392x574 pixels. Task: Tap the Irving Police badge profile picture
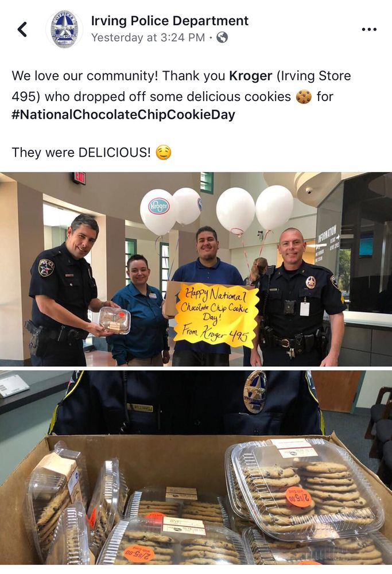pos(64,29)
